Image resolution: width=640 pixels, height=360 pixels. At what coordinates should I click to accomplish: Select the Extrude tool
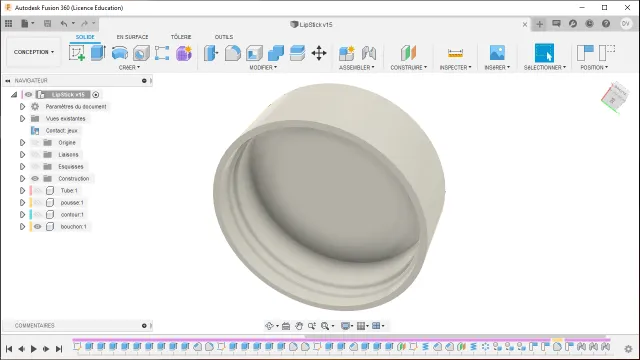coord(98,53)
